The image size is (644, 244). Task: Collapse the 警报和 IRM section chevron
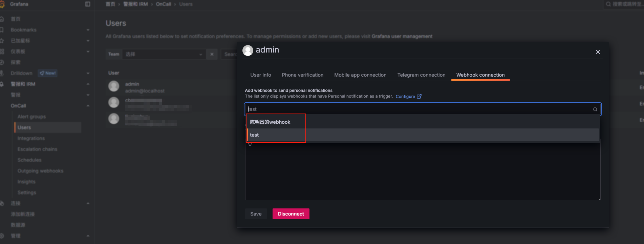coord(88,84)
